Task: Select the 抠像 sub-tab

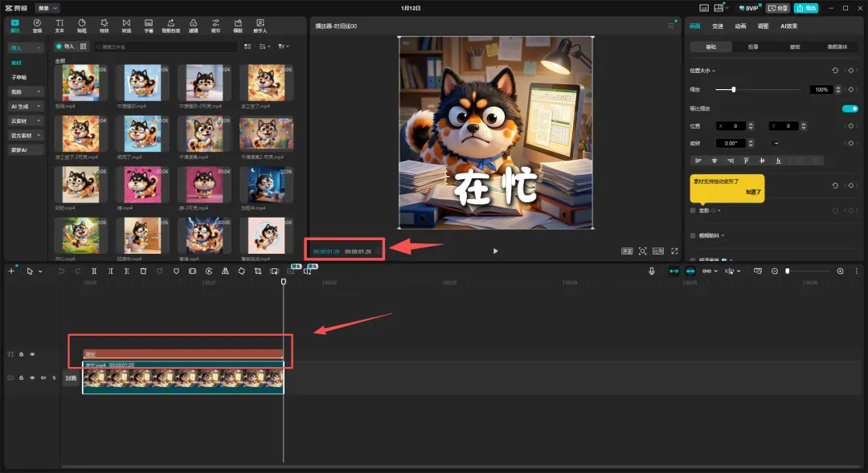Action: [753, 47]
